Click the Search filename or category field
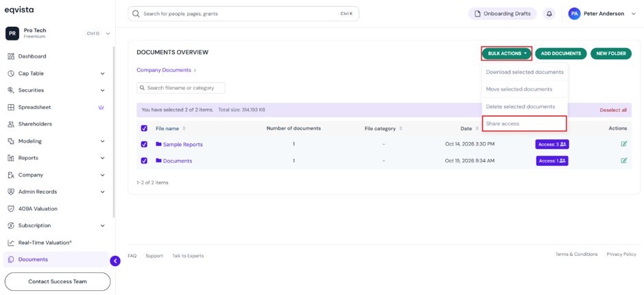Screen dimensions: 644x295 (181, 88)
